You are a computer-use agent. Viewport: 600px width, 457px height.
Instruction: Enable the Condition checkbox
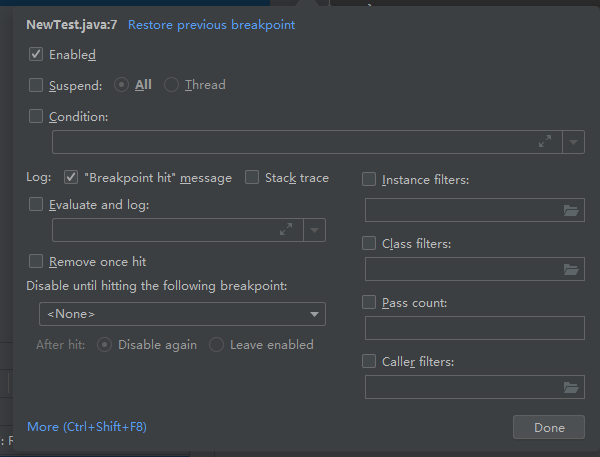(x=36, y=116)
